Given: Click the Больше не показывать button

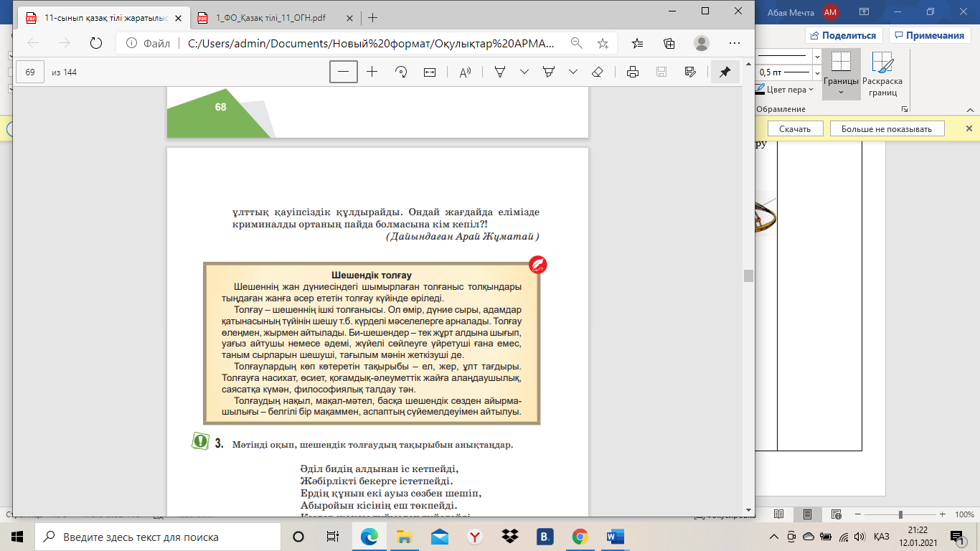Looking at the screenshot, I should 887,128.
